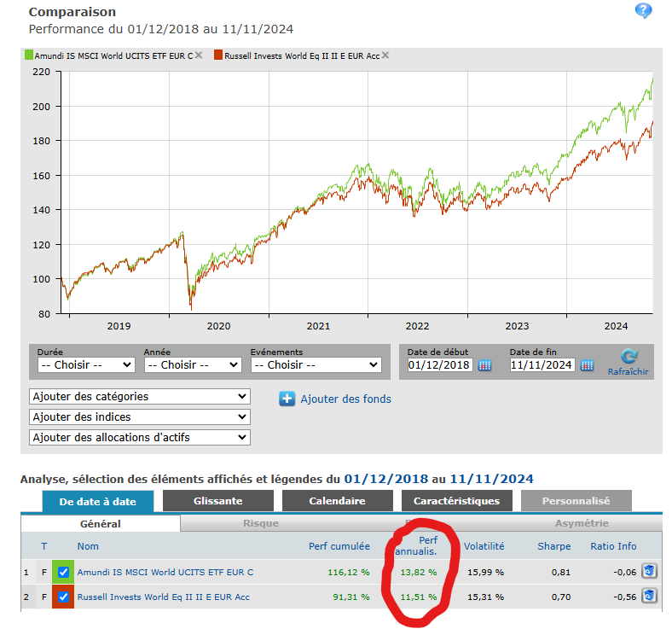Screen dimensions: 672x629
Task: Select the De date à date tab
Action: [98, 501]
